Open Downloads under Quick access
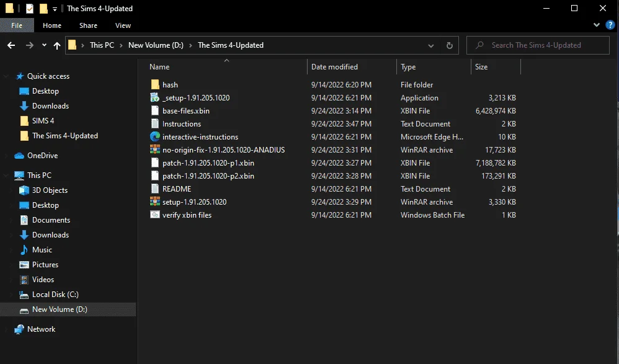 50,106
